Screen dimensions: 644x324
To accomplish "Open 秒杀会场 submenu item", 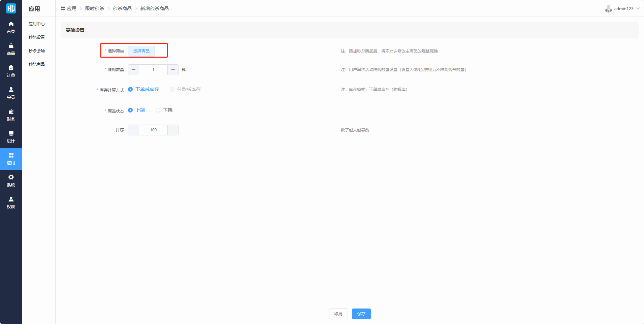I will click(x=37, y=51).
